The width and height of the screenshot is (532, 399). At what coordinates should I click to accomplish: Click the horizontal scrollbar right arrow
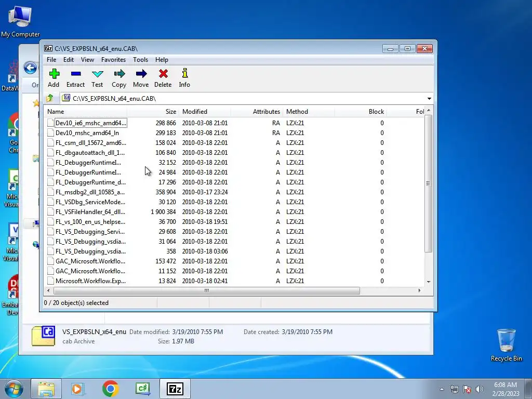pos(420,290)
